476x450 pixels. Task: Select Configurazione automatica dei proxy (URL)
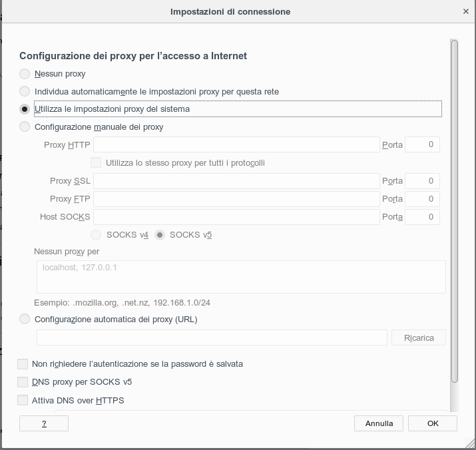25,319
